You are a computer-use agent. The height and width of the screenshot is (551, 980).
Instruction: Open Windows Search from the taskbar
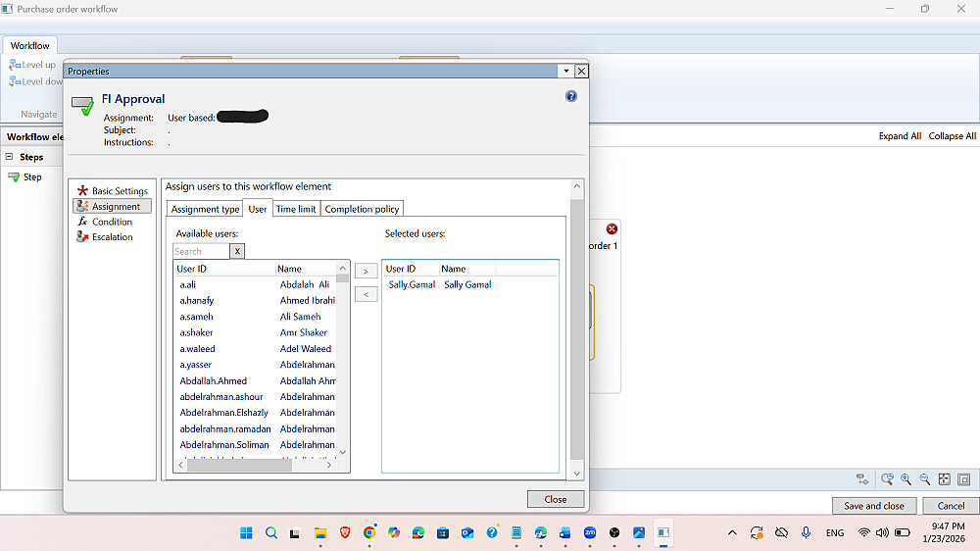tap(271, 533)
